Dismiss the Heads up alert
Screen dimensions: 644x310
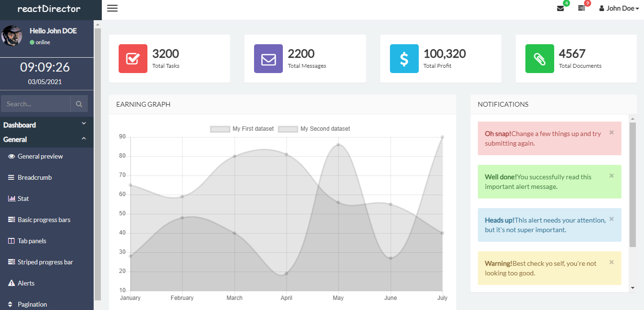(611, 219)
